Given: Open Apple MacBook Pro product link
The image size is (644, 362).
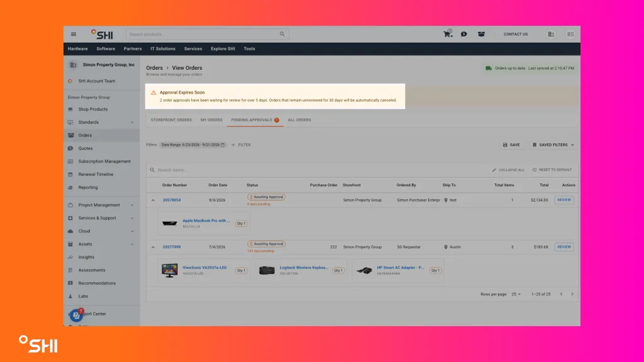Looking at the screenshot, I should pyautogui.click(x=206, y=221).
